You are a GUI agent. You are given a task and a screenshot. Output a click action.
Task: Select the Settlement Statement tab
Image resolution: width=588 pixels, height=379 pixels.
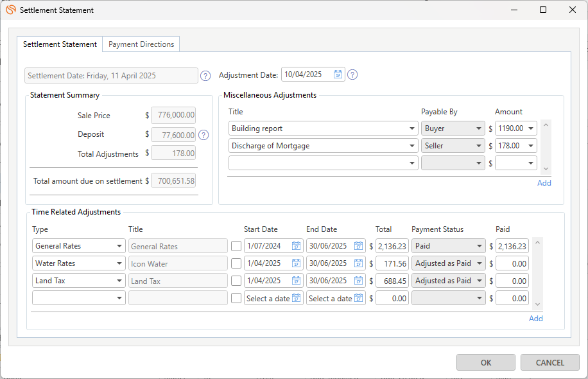coord(60,44)
